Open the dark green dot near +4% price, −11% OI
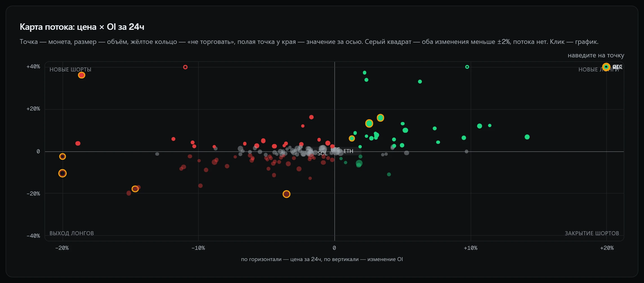 tap(389, 174)
